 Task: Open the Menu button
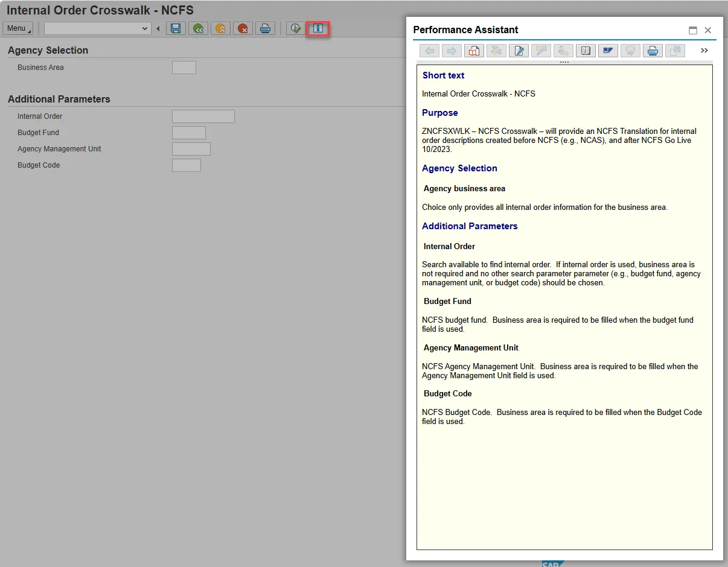coord(18,28)
